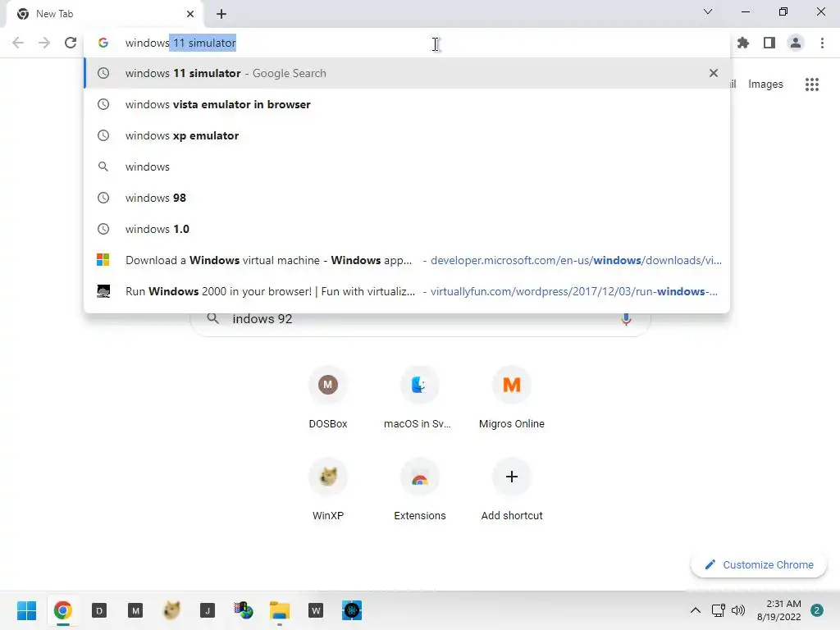Open the clock showing 2:31 AM
Image resolution: width=840 pixels, height=630 pixels.
click(779, 610)
